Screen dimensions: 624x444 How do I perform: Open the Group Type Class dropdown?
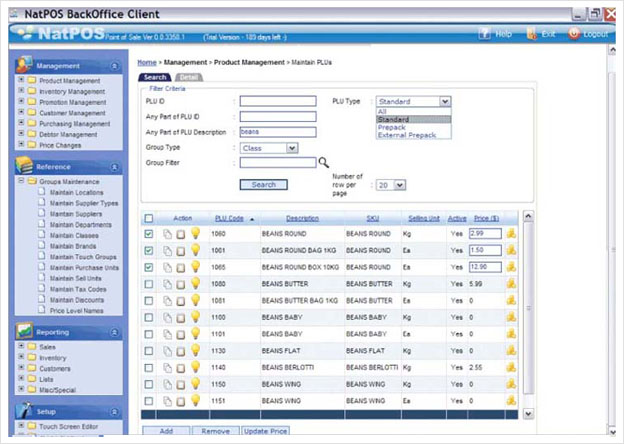click(x=269, y=148)
